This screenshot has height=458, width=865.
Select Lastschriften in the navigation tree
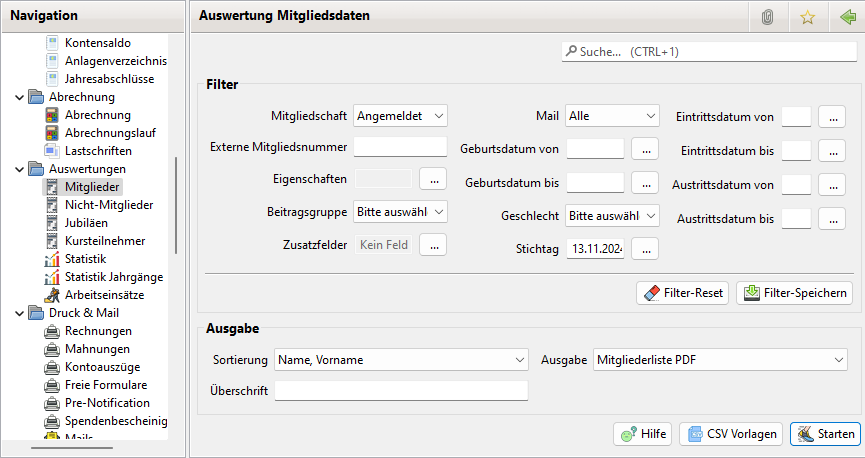click(98, 151)
